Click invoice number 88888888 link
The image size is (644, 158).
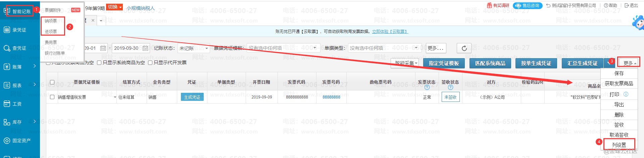pos(331,97)
